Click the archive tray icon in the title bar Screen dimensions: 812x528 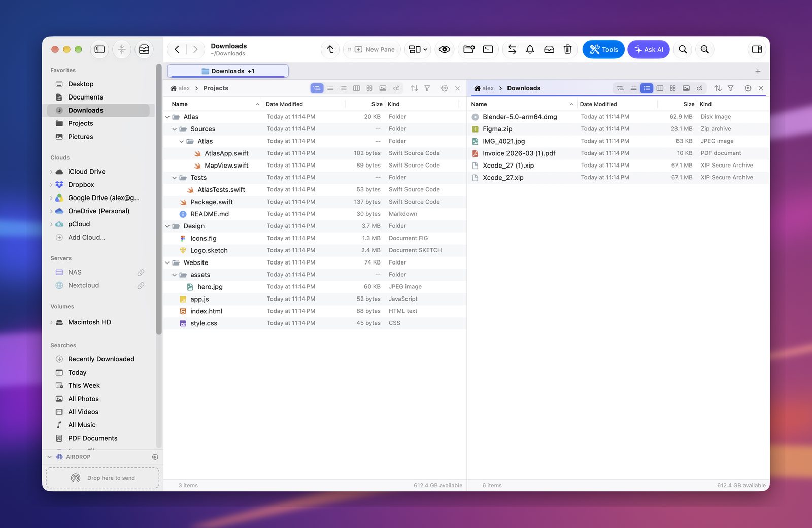[x=144, y=49]
